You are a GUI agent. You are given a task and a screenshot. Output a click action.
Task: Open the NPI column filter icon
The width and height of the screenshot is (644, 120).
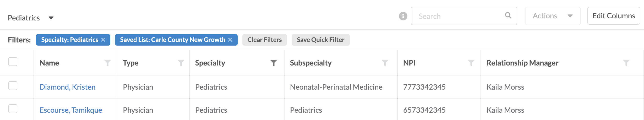(471, 63)
